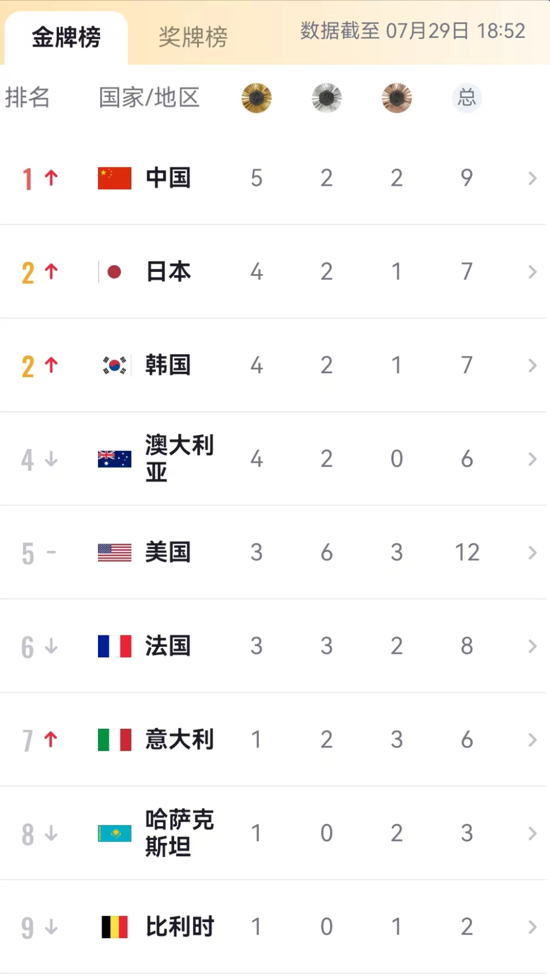Open the 哈萨克斯坦 country name
The width and height of the screenshot is (550, 980).
click(180, 833)
